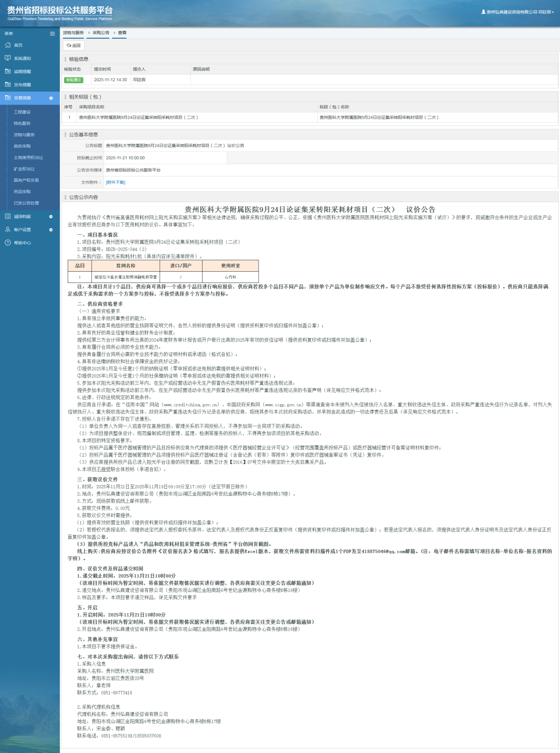The height and width of the screenshot is (753, 560).
Task: Click 采购公告 in the breadcrumb
Action: click(101, 33)
